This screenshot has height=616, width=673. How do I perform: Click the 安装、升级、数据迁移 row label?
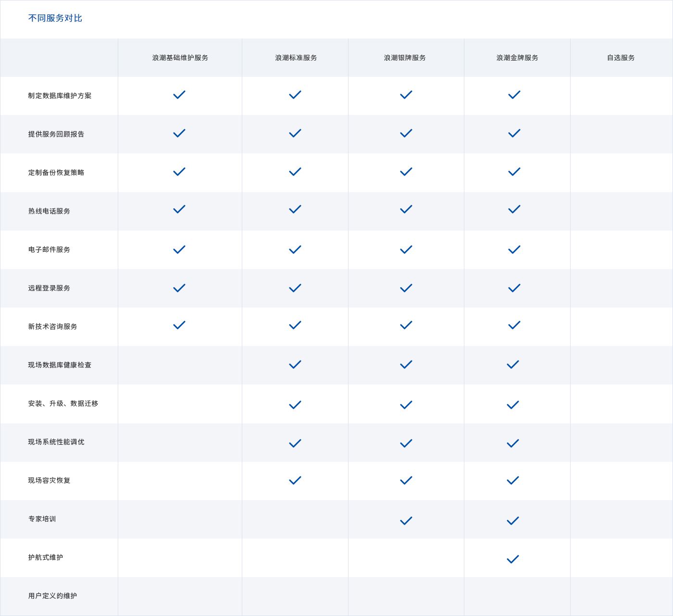63,403
